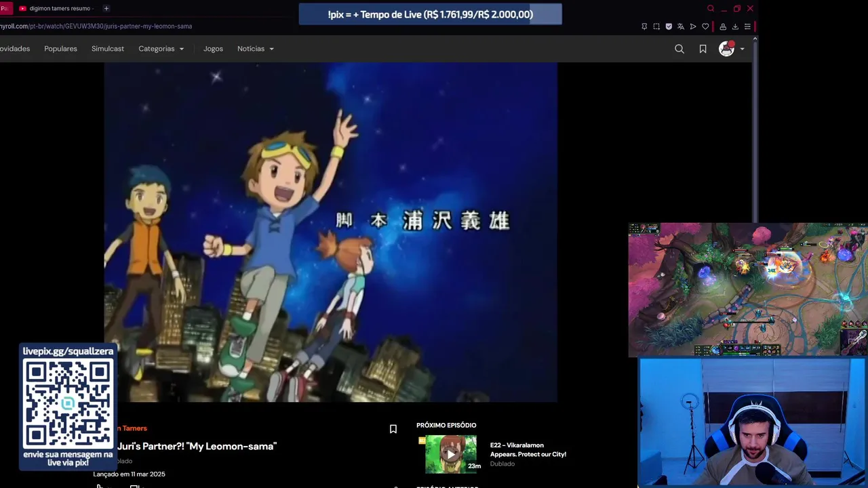
Task: Click the browser tab search magnifier icon
Action: 711,8
